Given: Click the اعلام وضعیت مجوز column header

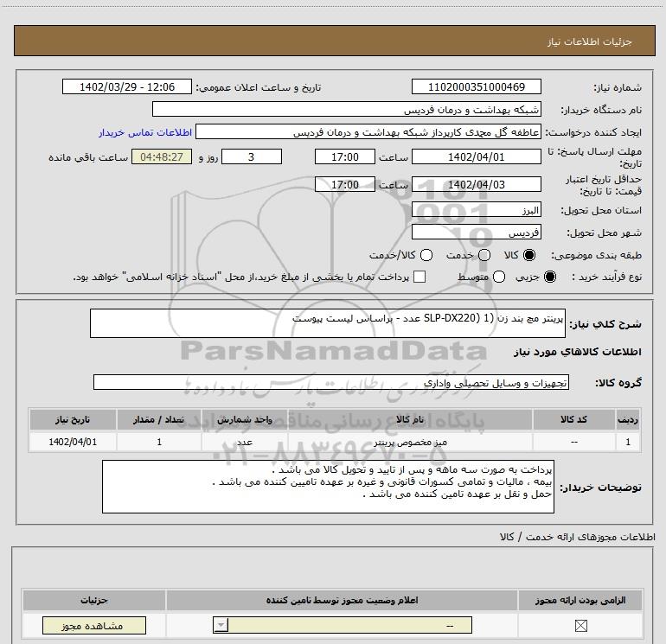Looking at the screenshot, I should 342,600.
